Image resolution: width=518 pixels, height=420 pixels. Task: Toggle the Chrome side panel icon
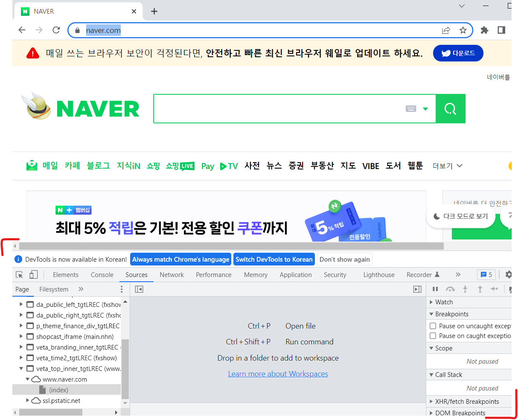pyautogui.click(x=501, y=30)
